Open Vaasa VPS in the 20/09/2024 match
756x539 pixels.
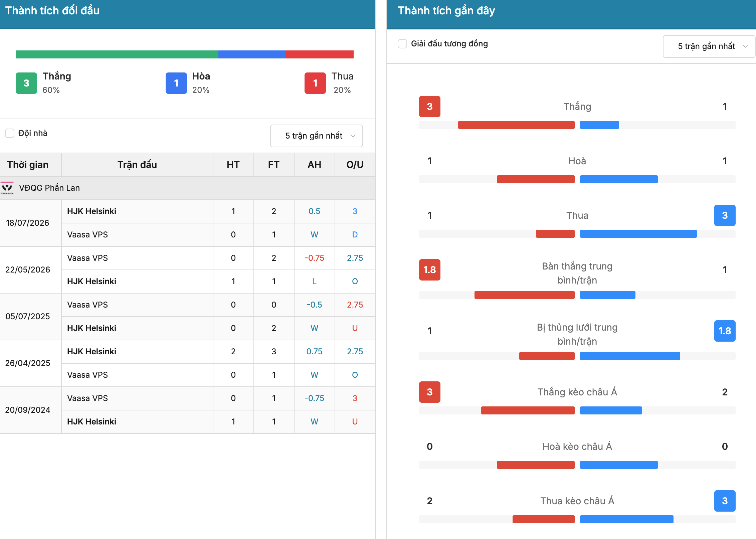[87, 398]
